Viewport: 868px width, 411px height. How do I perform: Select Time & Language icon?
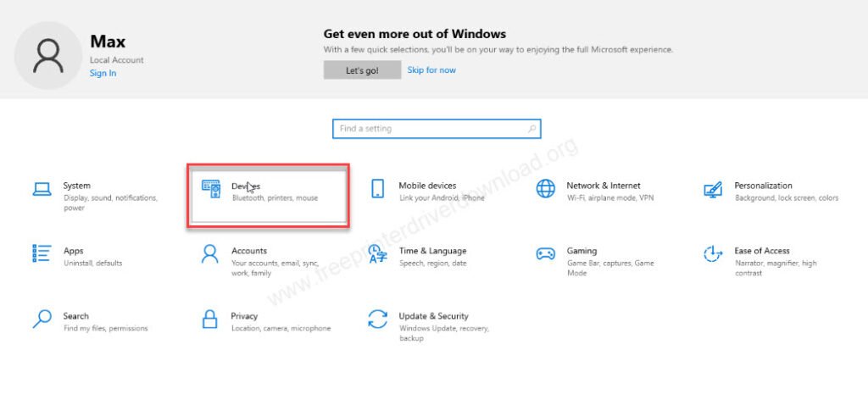(377, 254)
